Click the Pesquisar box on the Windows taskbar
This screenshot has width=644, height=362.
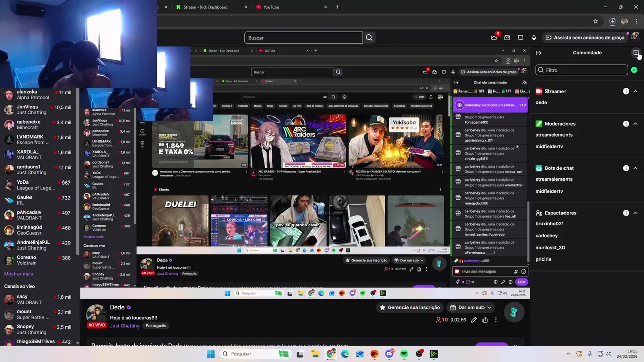coord(255,354)
